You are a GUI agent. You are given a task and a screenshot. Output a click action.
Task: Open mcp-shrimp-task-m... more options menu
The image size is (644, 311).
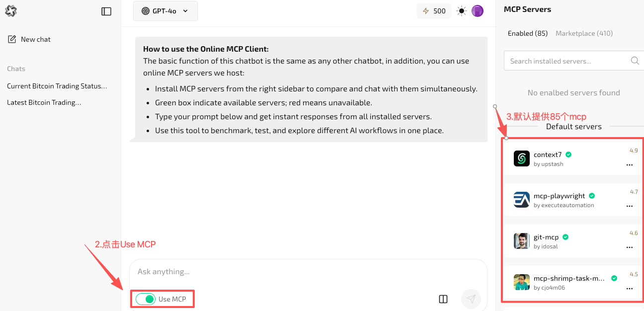(630, 288)
